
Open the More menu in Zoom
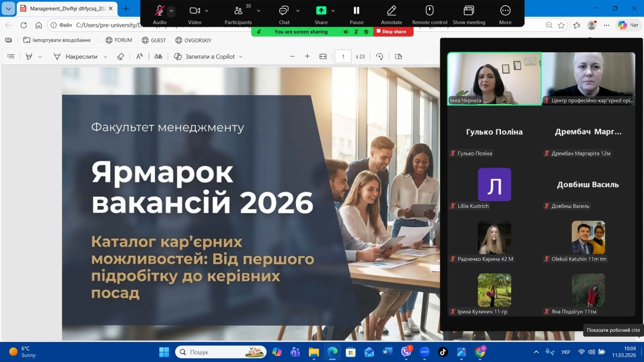[505, 11]
